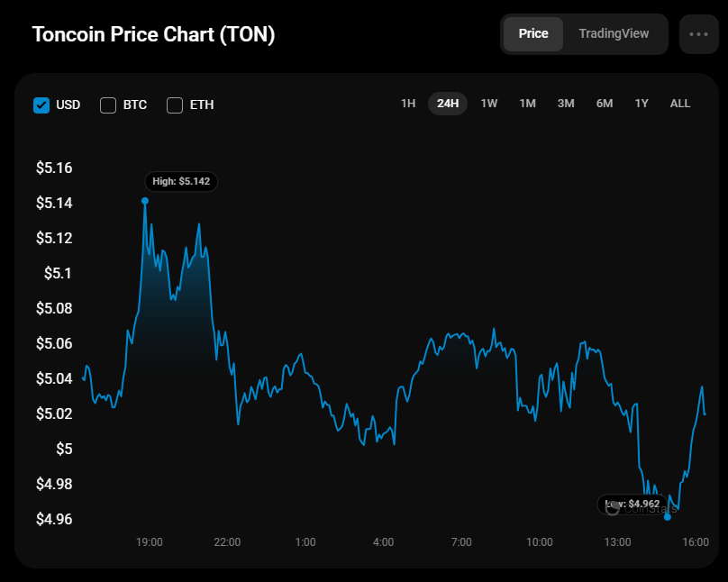Set chart range to 3M
Screen dimensions: 728x582
(x=566, y=104)
